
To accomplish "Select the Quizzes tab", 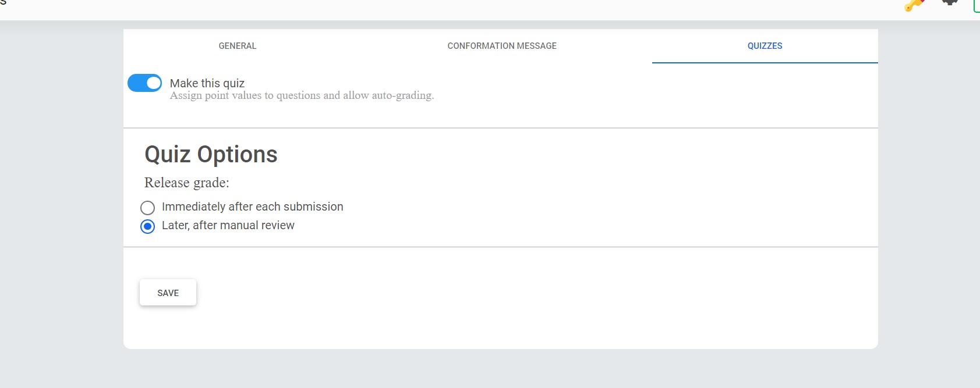I will click(765, 46).
